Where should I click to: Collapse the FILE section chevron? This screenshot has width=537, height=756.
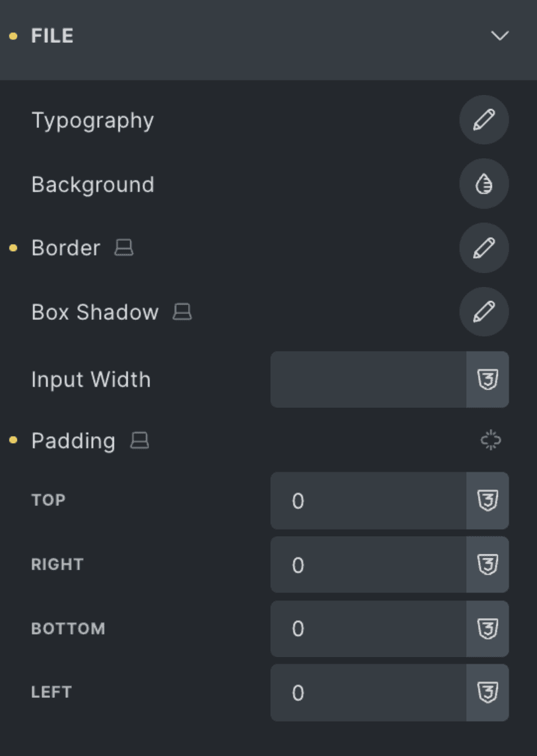click(500, 36)
